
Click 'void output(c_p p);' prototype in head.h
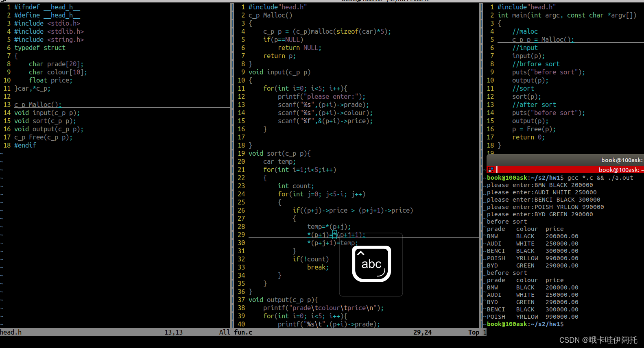point(49,129)
